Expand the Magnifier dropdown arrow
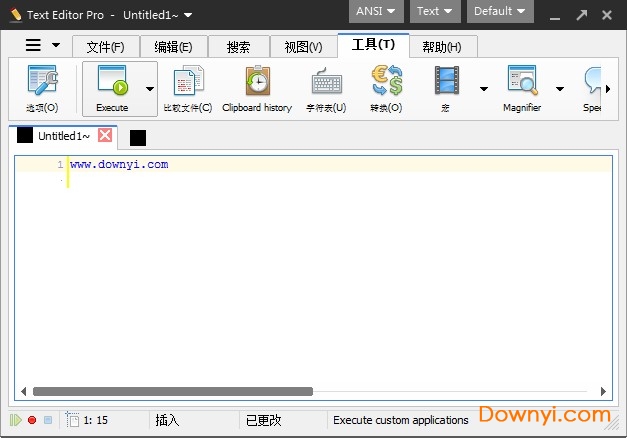627x438 pixels. (x=560, y=89)
